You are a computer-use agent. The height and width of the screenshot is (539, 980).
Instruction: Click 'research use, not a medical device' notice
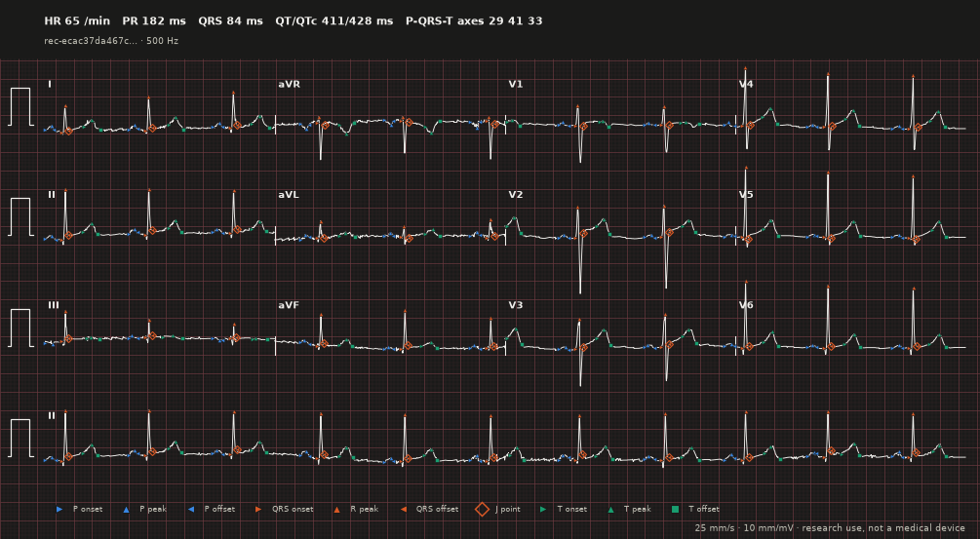[x=883, y=528]
